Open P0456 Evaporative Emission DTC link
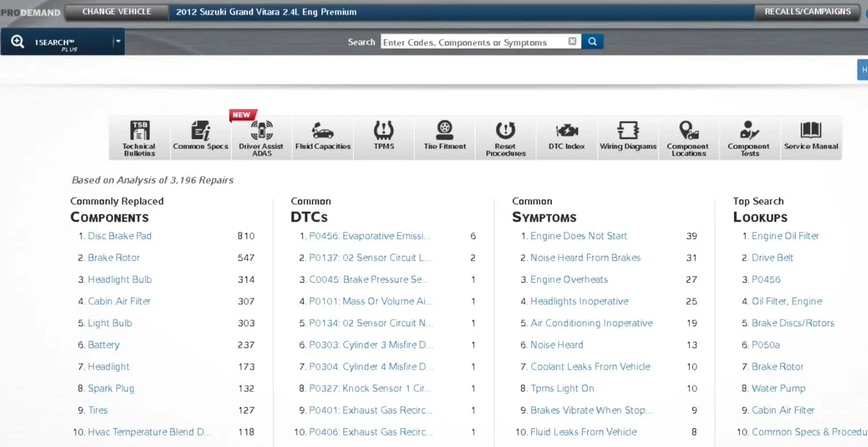This screenshot has width=868, height=447. tap(370, 236)
